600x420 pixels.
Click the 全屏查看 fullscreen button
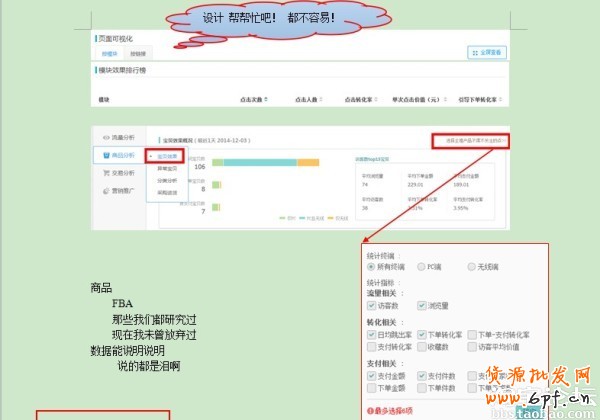point(486,53)
